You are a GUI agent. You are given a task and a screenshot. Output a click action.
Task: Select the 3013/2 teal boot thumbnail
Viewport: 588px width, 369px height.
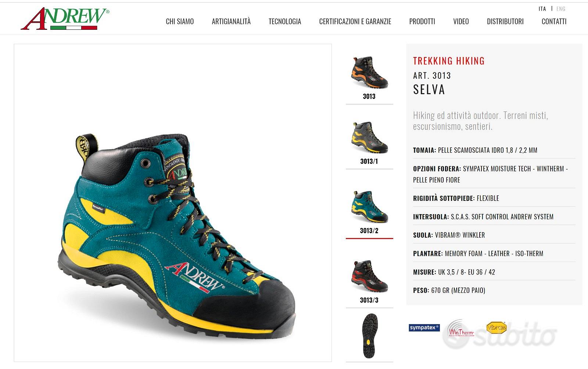(369, 207)
